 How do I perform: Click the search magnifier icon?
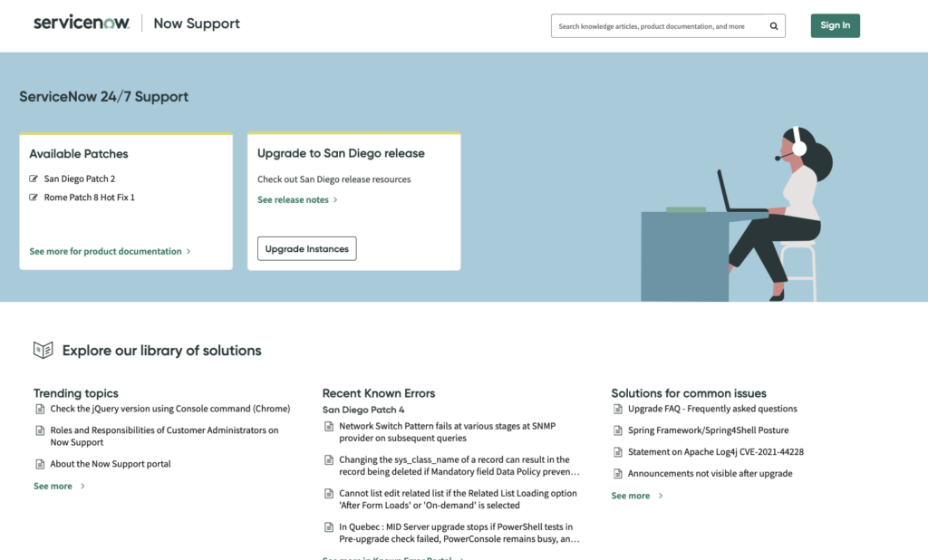coord(774,26)
